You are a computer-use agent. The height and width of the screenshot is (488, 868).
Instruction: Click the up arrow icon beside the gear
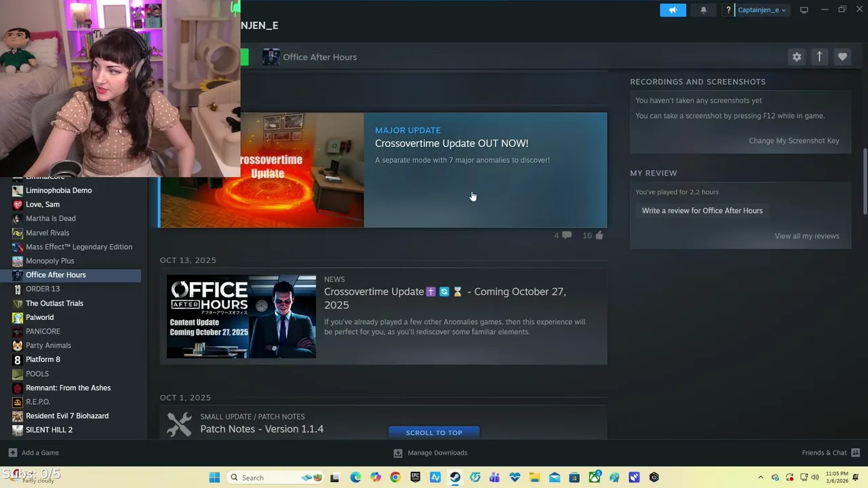(819, 57)
